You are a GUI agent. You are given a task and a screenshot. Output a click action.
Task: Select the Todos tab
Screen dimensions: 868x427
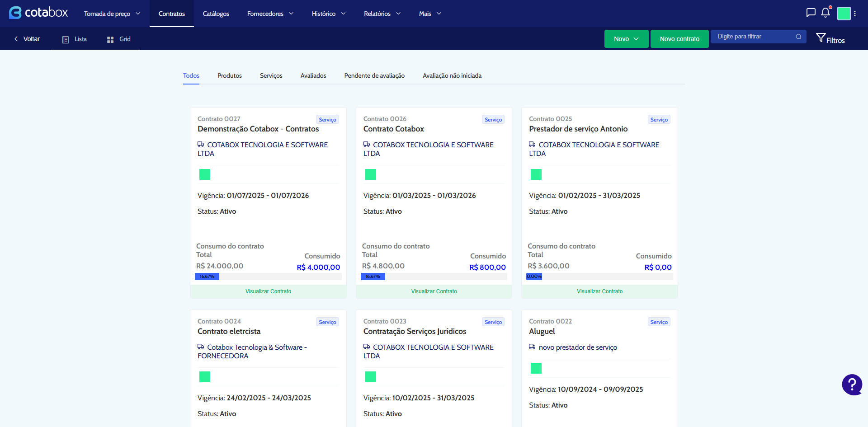coord(191,76)
